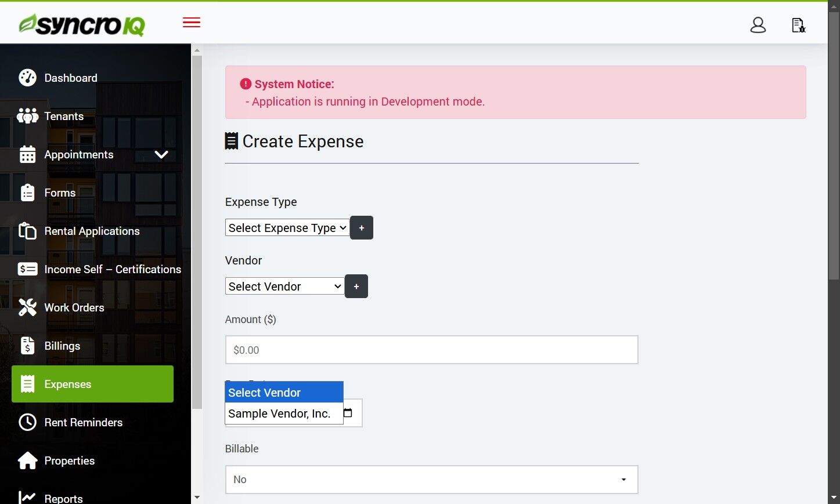Open the document icon in header
The width and height of the screenshot is (840, 504).
click(799, 25)
